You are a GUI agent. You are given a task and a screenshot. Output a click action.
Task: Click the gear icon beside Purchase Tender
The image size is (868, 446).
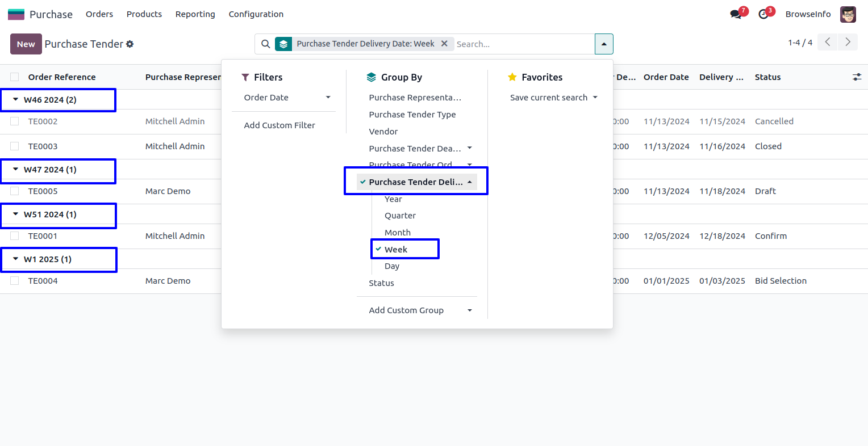[x=130, y=44]
